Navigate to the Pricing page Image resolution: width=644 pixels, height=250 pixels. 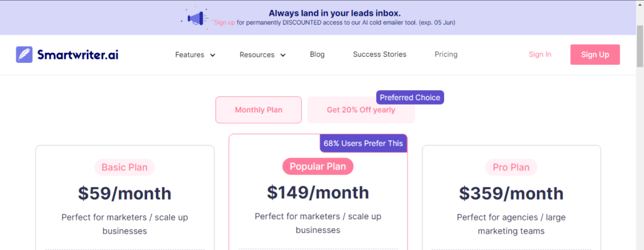[446, 54]
